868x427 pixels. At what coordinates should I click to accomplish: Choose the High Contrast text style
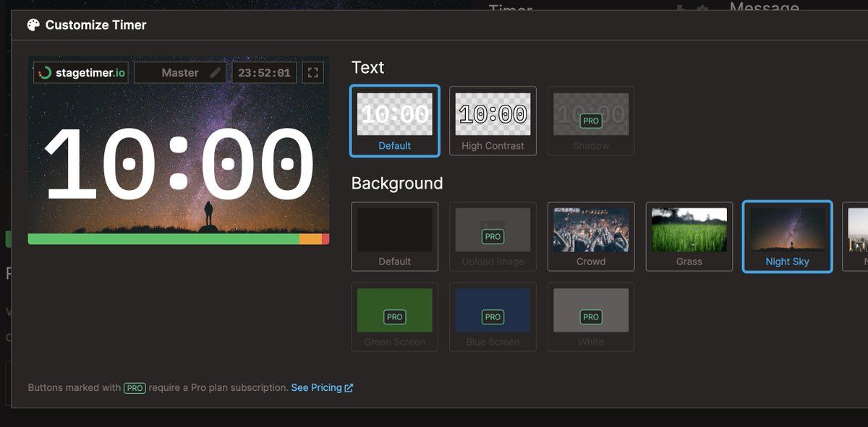point(493,121)
